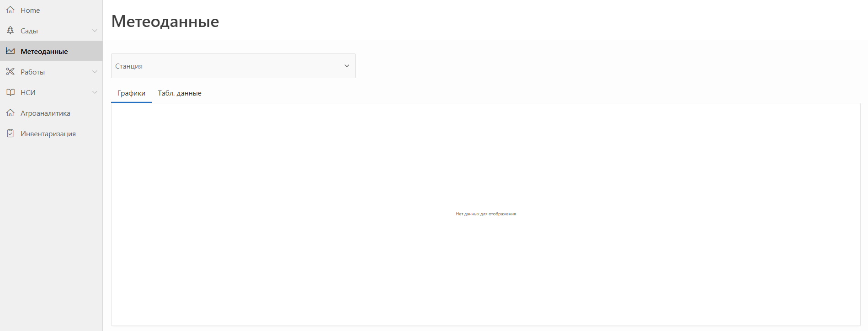The height and width of the screenshot is (331, 868).
Task: Switch to the Табл. данные tab
Action: pos(180,93)
